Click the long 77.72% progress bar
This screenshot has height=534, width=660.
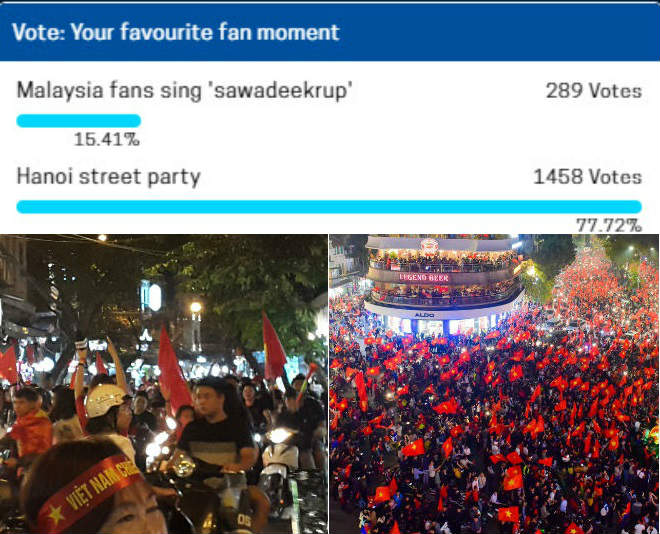click(x=329, y=206)
